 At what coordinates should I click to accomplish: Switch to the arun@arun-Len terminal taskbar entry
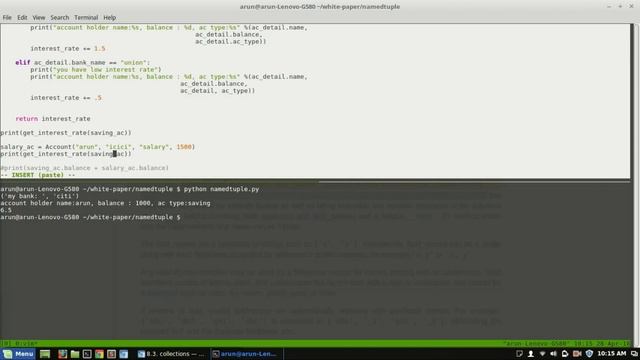[x=246, y=354]
